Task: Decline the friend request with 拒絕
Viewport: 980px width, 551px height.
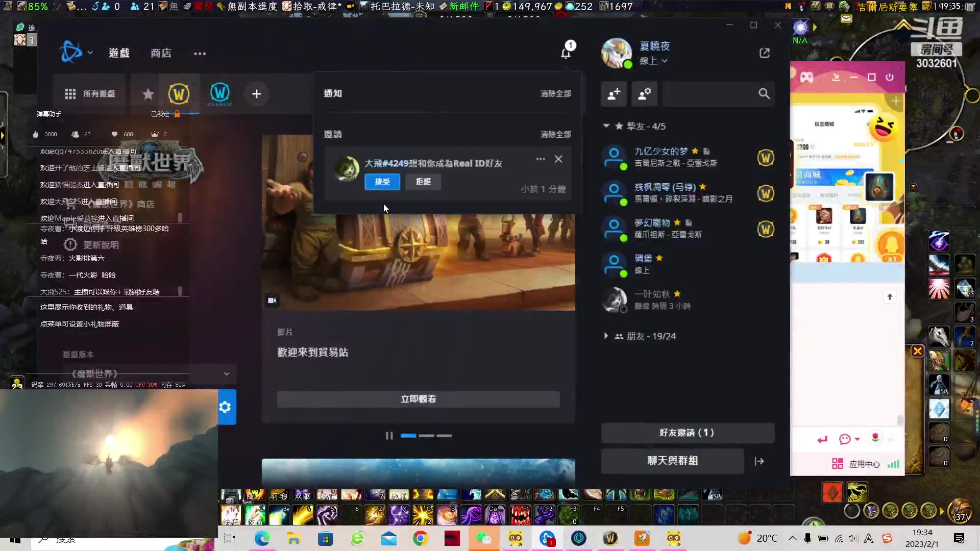Action: pos(423,182)
